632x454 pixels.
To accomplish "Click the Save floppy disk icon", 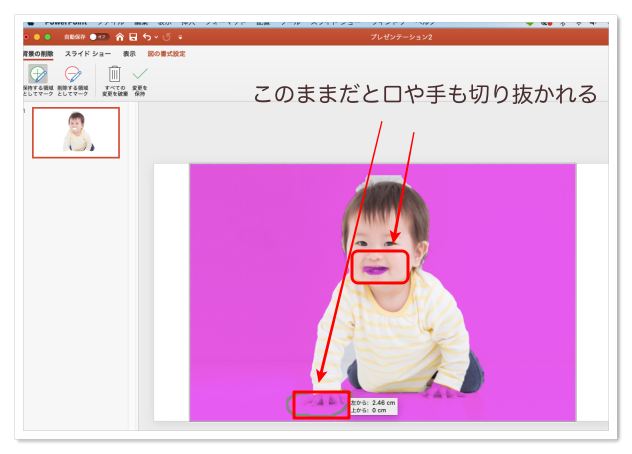I will 133,37.
